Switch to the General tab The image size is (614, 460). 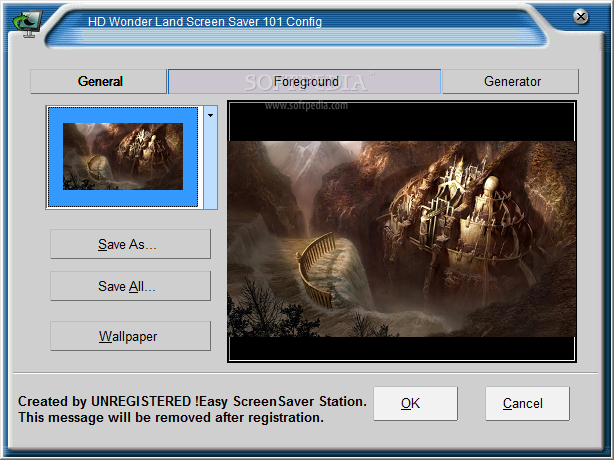(x=99, y=81)
